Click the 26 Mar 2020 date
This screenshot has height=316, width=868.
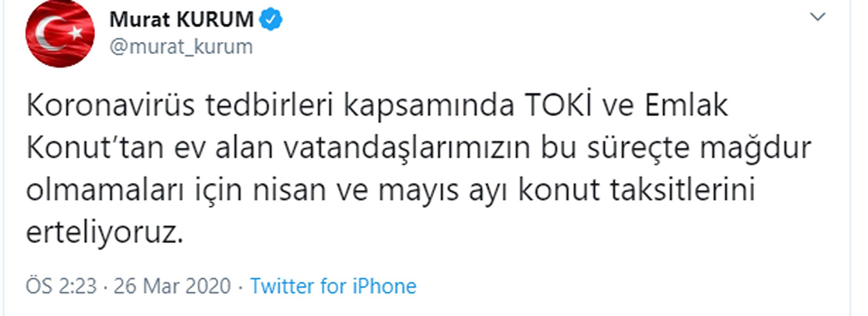coord(172,286)
